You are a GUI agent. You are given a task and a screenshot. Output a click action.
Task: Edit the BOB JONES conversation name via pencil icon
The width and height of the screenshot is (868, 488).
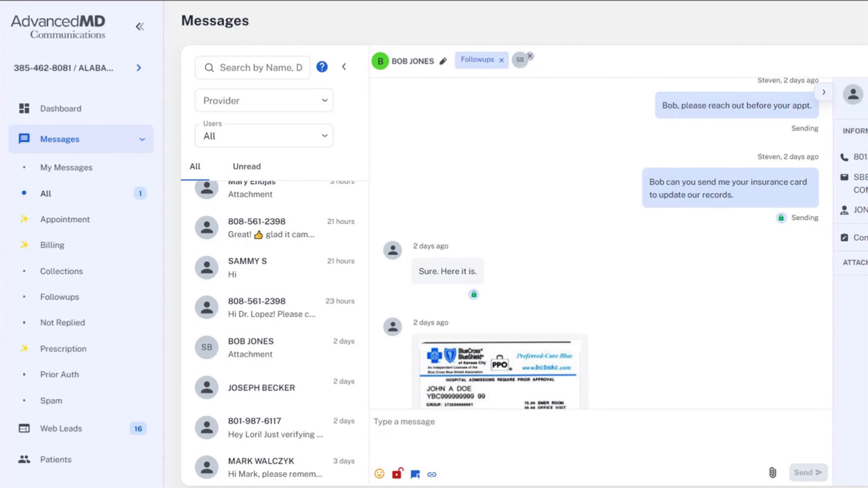tap(444, 60)
